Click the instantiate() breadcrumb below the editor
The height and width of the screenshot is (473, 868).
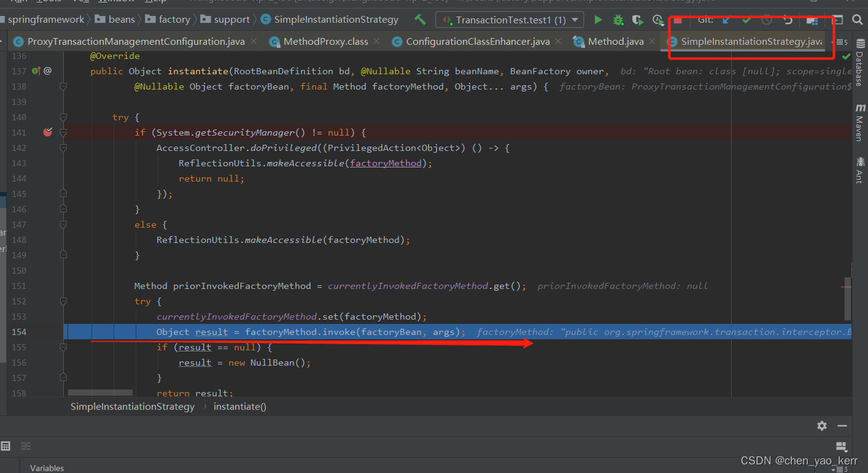click(x=240, y=406)
